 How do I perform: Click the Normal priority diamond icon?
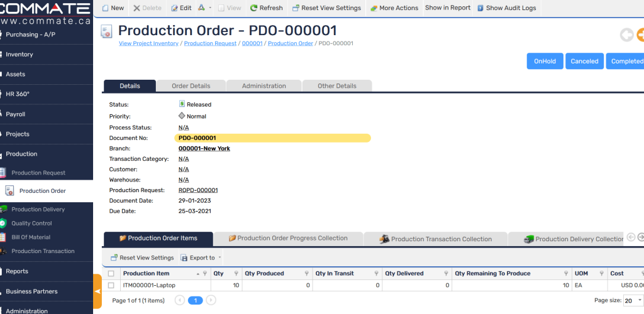pos(182,116)
